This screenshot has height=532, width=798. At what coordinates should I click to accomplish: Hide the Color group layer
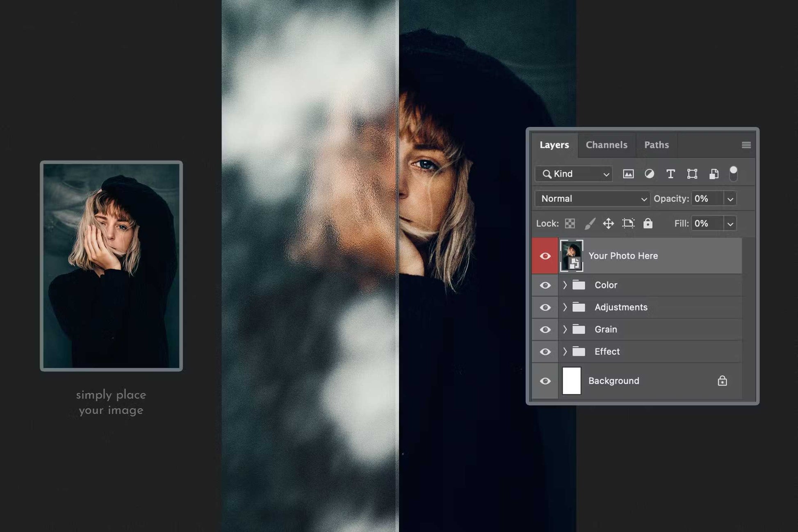click(545, 285)
